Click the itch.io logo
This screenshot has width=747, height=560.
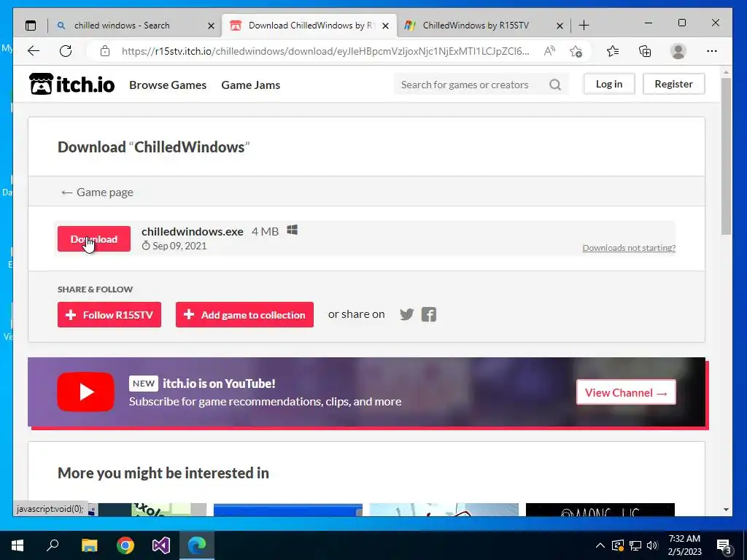tap(72, 85)
